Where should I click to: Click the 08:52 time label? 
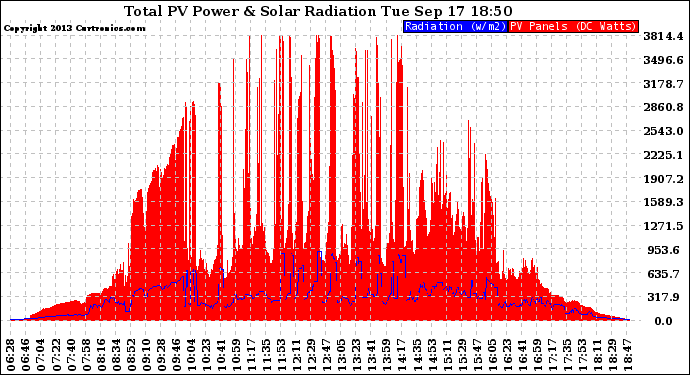(x=131, y=355)
